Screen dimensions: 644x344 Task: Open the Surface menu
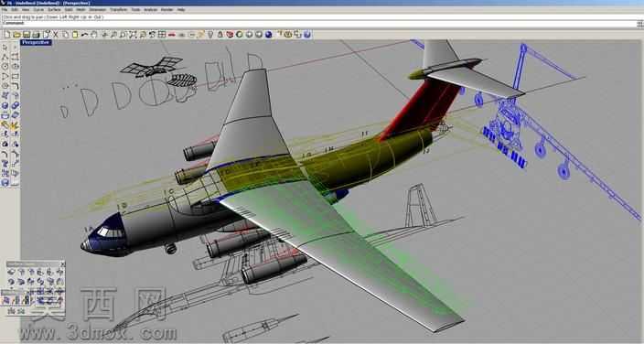point(54,9)
